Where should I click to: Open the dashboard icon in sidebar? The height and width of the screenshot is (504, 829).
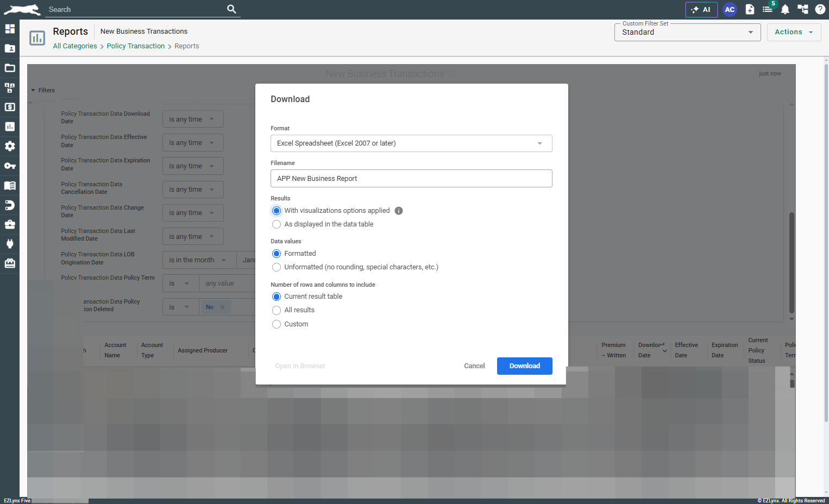[x=10, y=29]
